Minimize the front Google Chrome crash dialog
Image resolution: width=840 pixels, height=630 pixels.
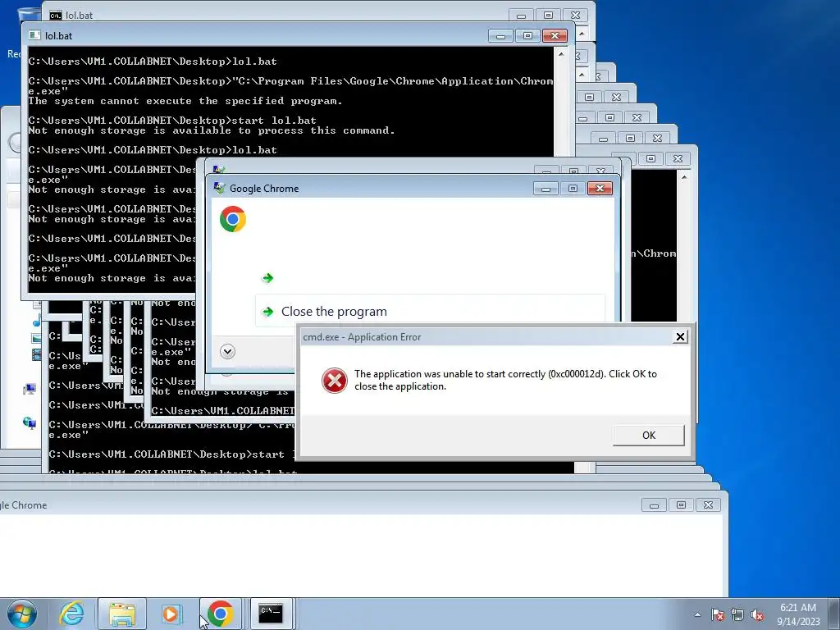546,188
